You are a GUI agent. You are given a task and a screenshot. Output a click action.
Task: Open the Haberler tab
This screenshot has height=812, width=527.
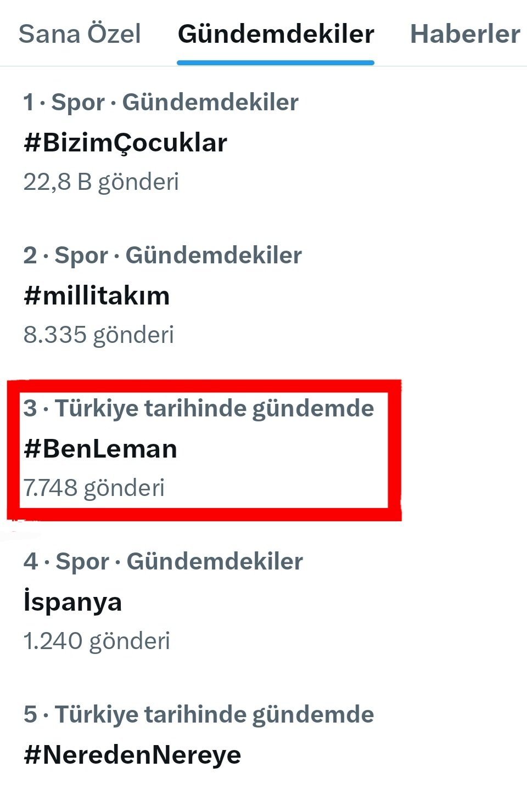tap(464, 34)
